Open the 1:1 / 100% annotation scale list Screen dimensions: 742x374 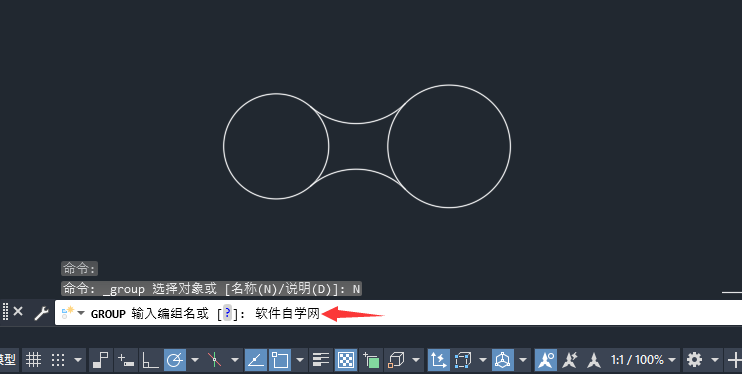643,360
